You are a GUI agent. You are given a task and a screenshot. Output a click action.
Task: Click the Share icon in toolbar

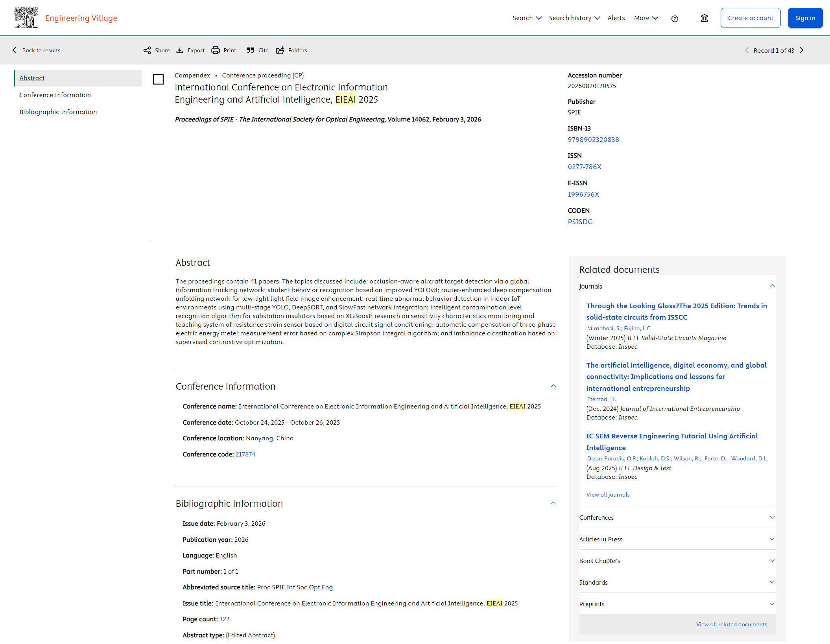pyautogui.click(x=147, y=50)
